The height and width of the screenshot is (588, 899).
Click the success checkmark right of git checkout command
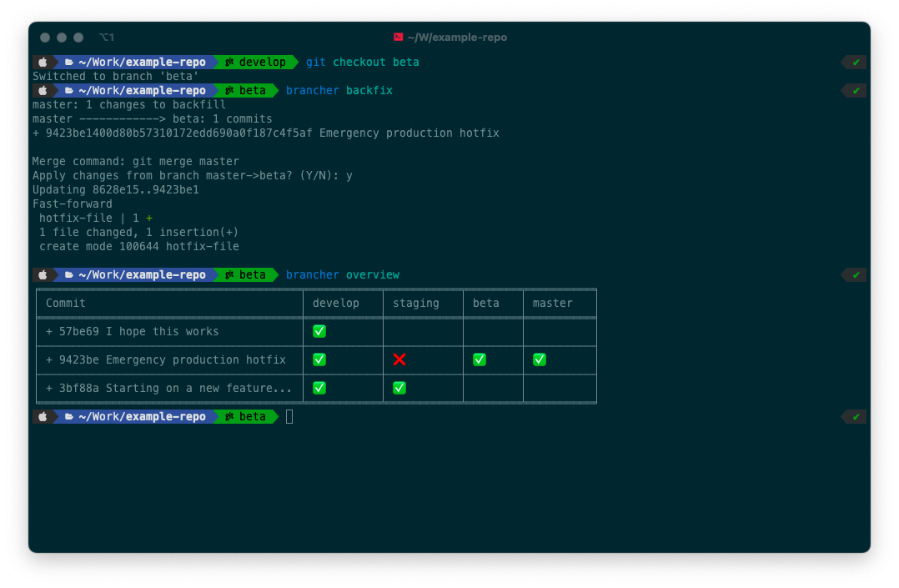tap(856, 62)
